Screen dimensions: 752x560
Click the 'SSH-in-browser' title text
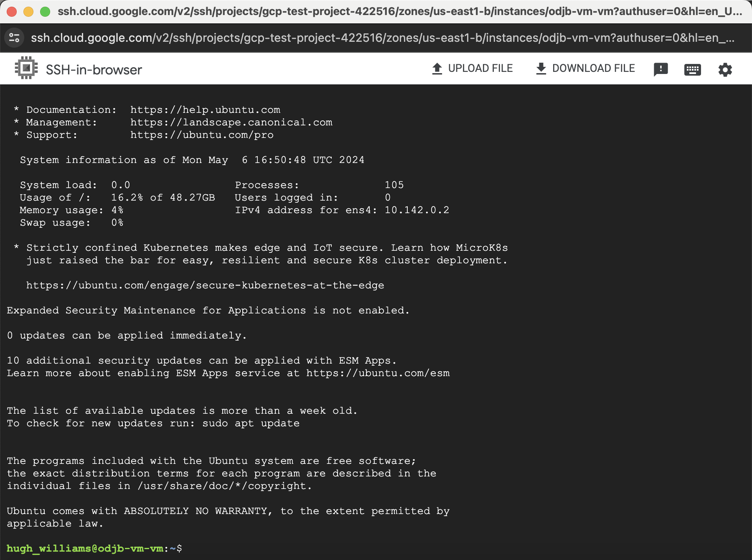[94, 69]
